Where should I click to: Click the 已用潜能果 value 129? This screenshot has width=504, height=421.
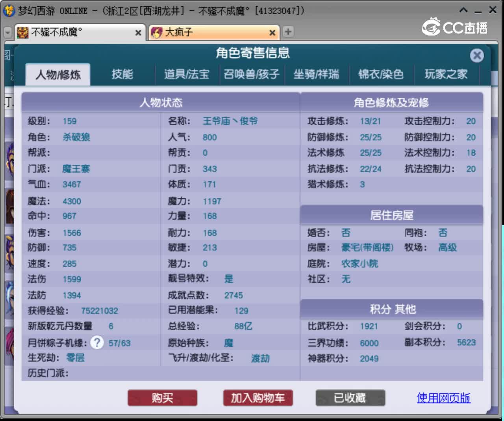pyautogui.click(x=241, y=311)
